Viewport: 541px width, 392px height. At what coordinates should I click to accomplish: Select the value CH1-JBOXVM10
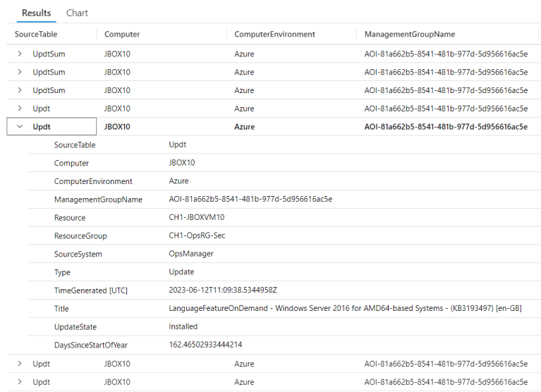tap(197, 217)
